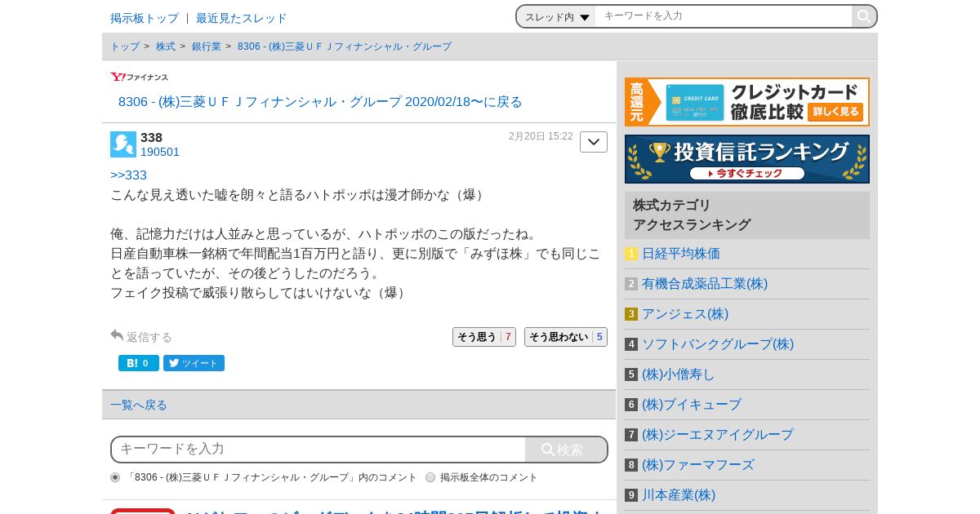Click the magnifier search icon in the header

tap(864, 16)
